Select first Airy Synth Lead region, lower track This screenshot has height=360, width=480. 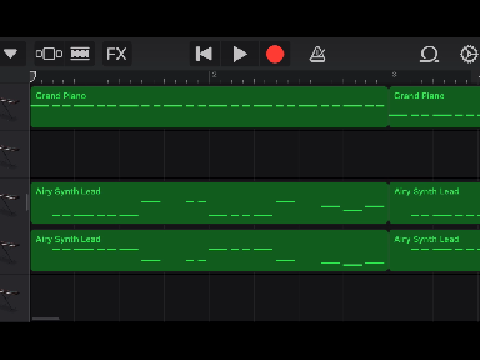pos(209,250)
